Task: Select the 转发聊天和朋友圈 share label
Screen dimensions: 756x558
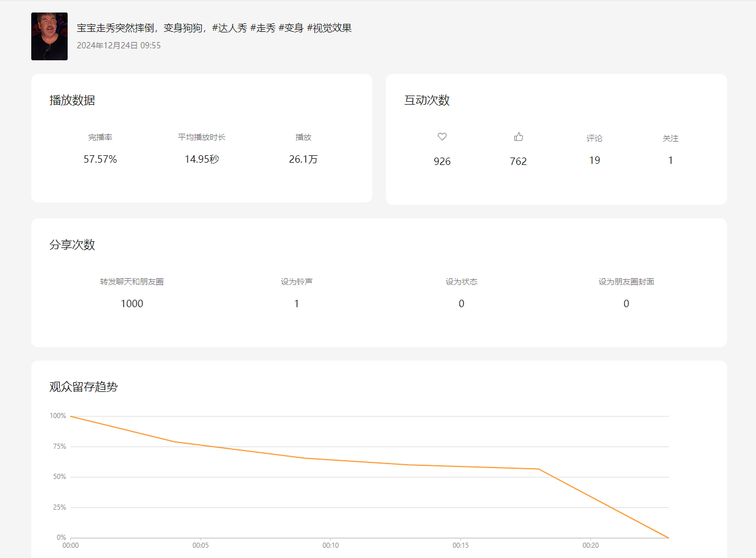Action: coord(132,282)
